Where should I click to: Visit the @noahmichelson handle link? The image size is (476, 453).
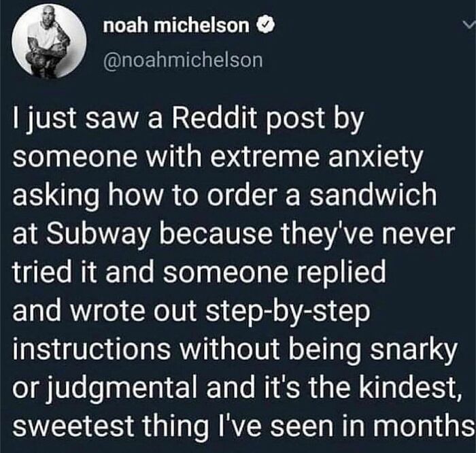coord(183,60)
